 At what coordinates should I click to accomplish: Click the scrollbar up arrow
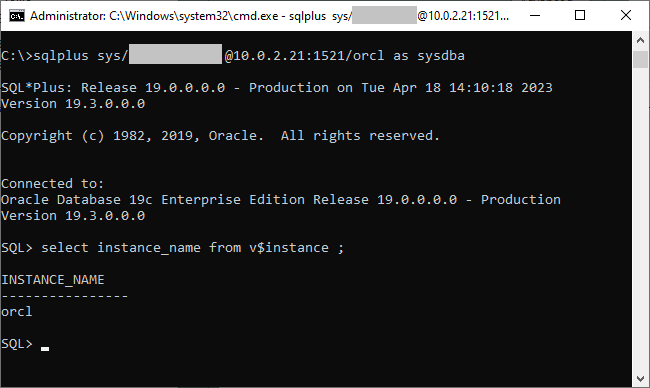(640, 40)
